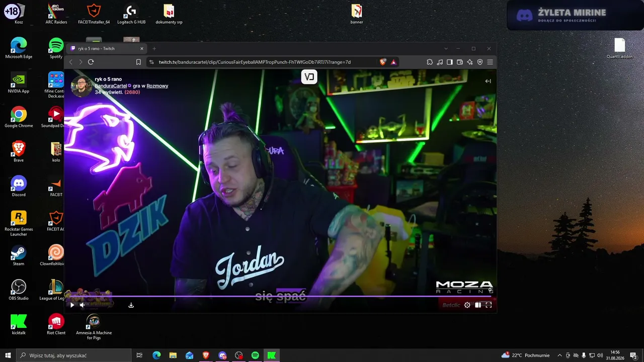Select the Logitech G HUB shortcut
Screen dimensions: 644x362
pos(131,14)
